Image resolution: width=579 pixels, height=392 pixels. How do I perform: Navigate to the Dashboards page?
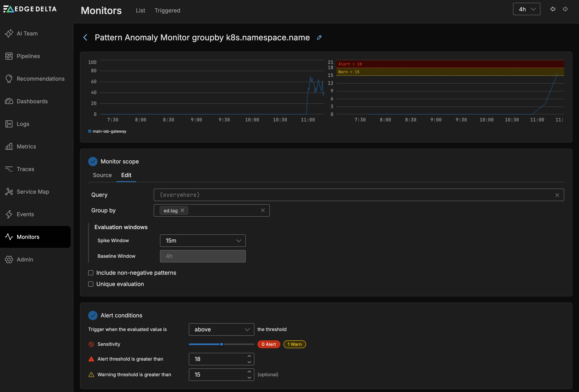(32, 101)
